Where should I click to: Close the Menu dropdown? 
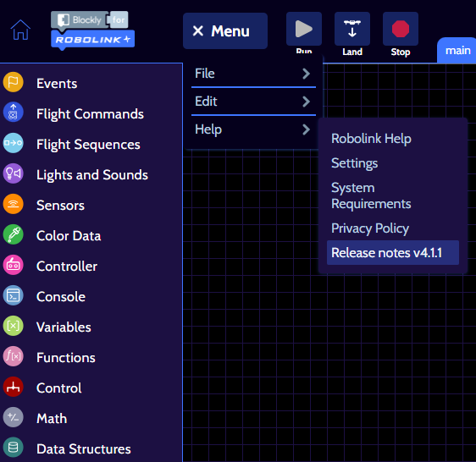(x=225, y=31)
